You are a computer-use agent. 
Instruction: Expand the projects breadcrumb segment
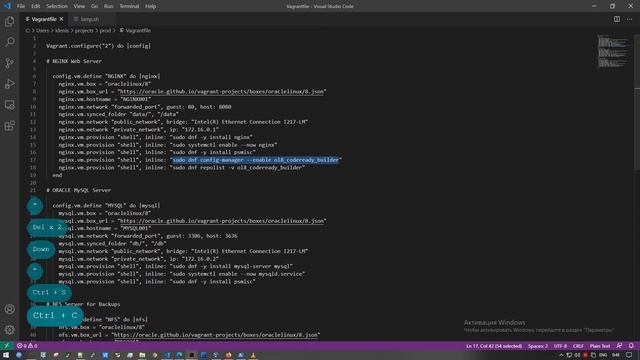[x=84, y=31]
